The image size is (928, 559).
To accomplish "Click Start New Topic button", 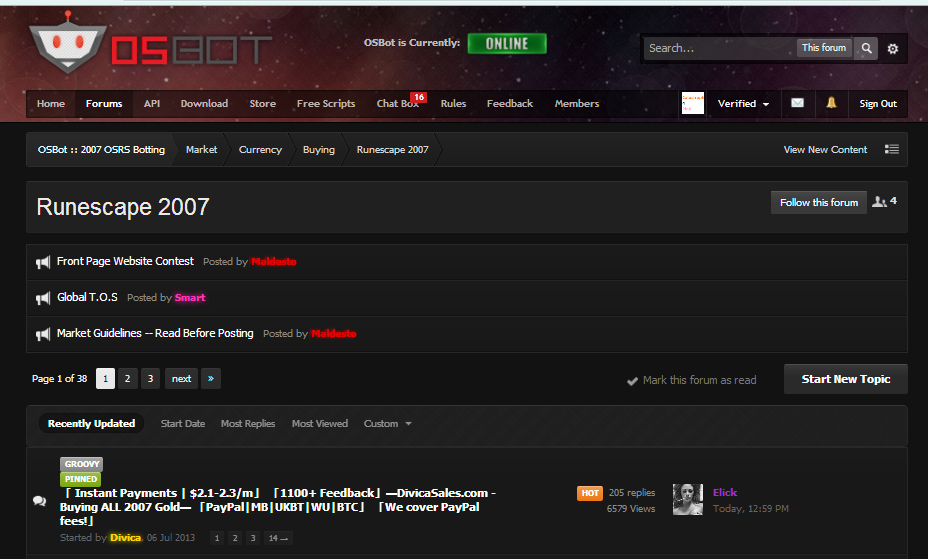I will (846, 379).
